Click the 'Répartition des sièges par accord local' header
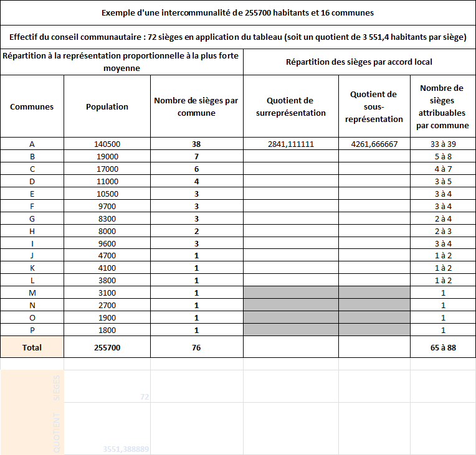476x455 pixels. 359,62
